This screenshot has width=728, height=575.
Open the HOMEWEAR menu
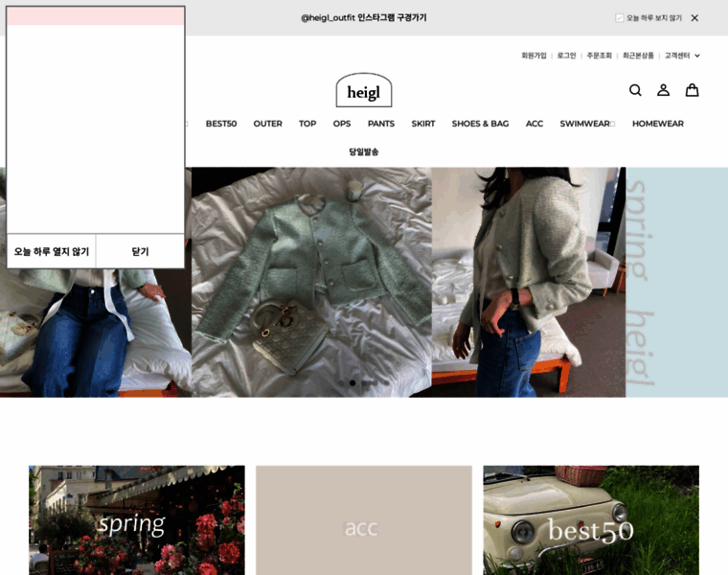point(658,124)
